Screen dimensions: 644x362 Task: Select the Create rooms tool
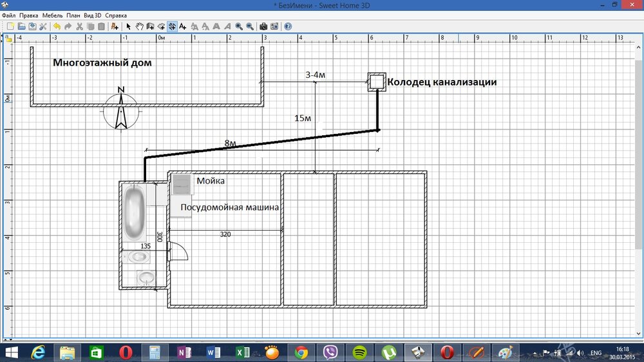[161, 26]
